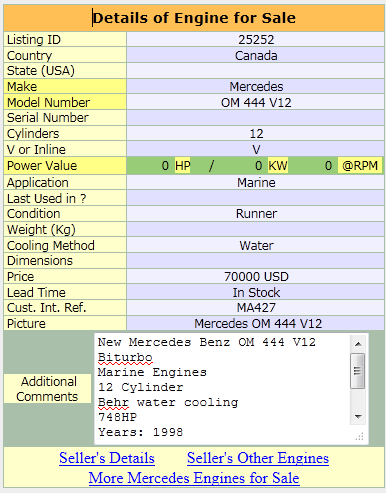
Task: Click the Listing ID value 25252
Action: tap(256, 40)
